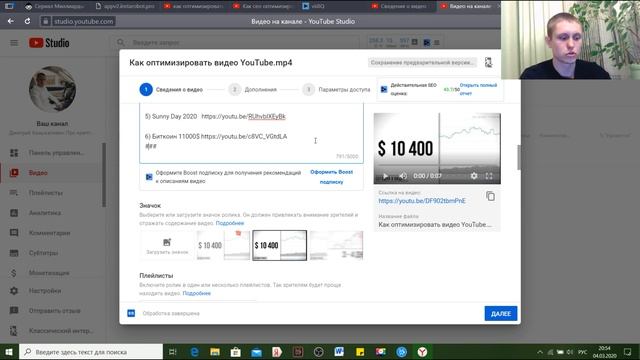
Task: Switch to the Сведения о видео browser tab
Action: coord(400,6)
